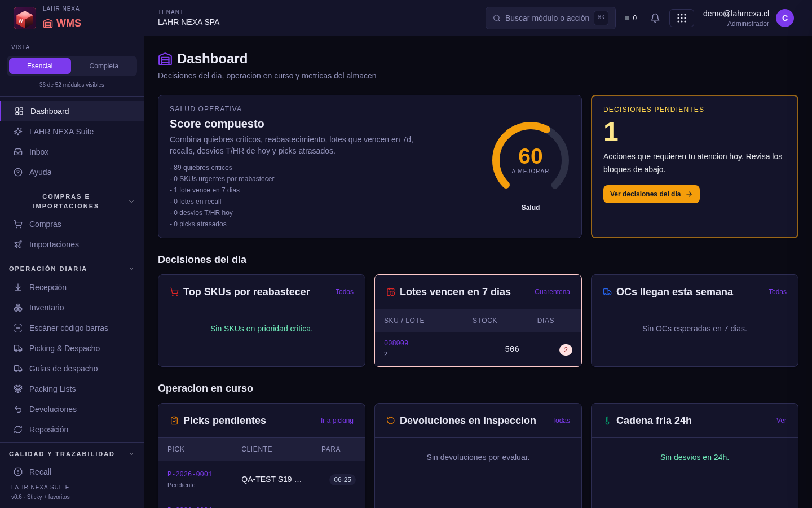
Task: Click the Guías de despacho truck icon
Action: (18, 369)
